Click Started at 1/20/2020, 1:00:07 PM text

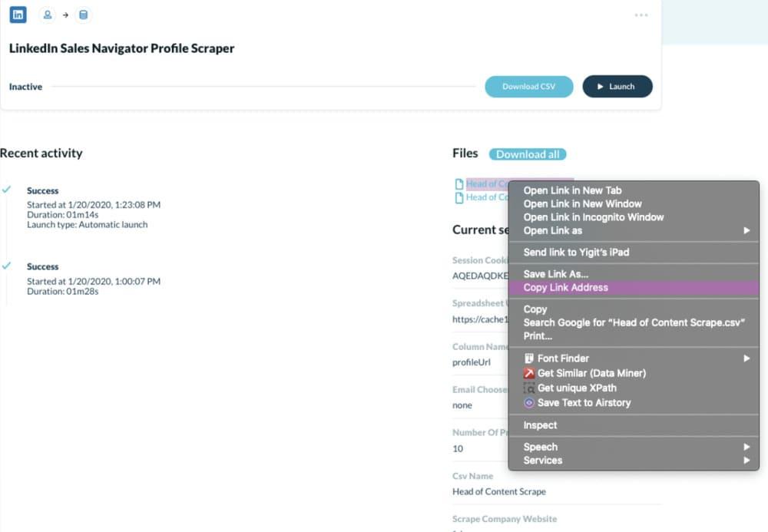(94, 281)
